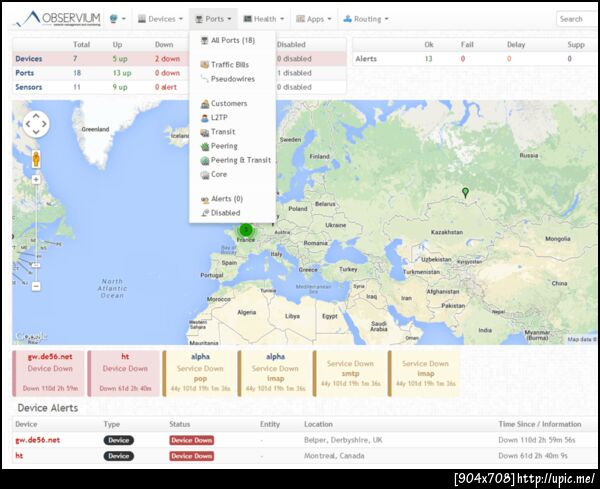Screen dimensions: 600x489
Task: Click the Devices menu icon
Action: point(142,19)
